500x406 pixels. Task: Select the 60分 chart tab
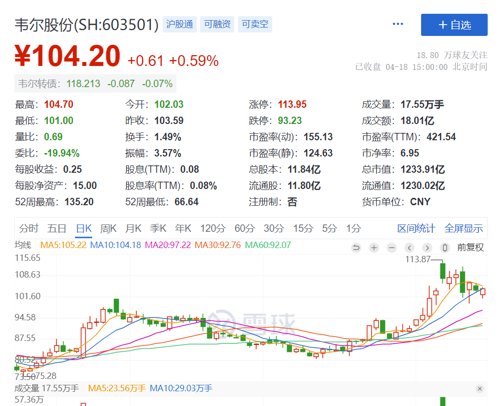point(244,228)
